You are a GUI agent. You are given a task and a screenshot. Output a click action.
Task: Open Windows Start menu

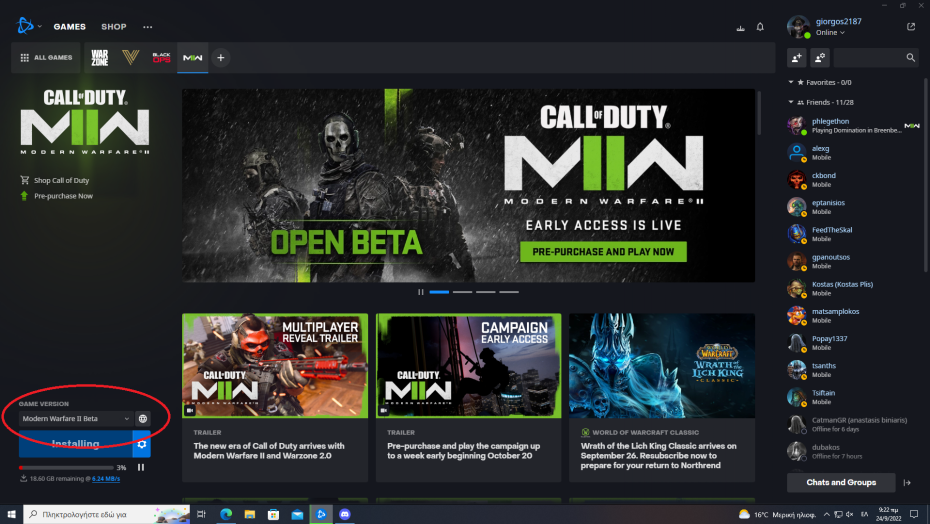pos(11,515)
